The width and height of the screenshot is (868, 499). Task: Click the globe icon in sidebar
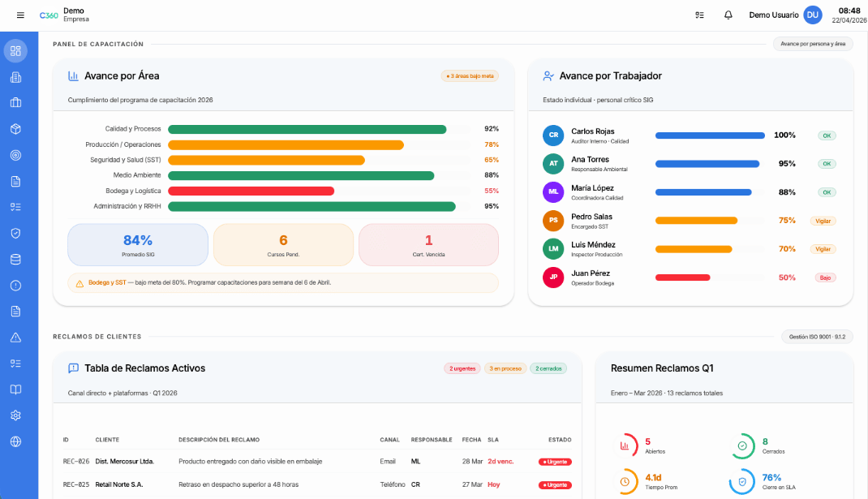point(15,441)
